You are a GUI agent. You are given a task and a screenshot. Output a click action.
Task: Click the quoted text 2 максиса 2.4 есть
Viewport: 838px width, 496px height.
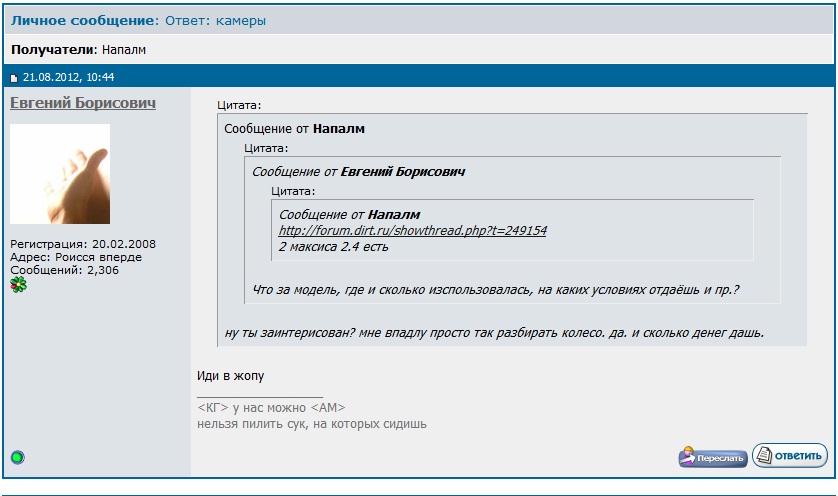pos(333,247)
